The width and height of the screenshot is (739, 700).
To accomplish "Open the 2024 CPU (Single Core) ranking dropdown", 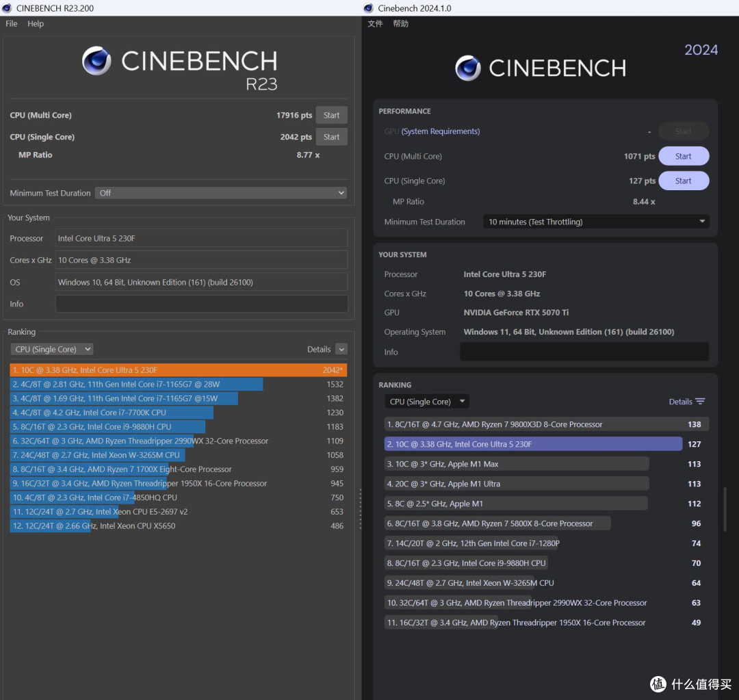I will pos(427,402).
